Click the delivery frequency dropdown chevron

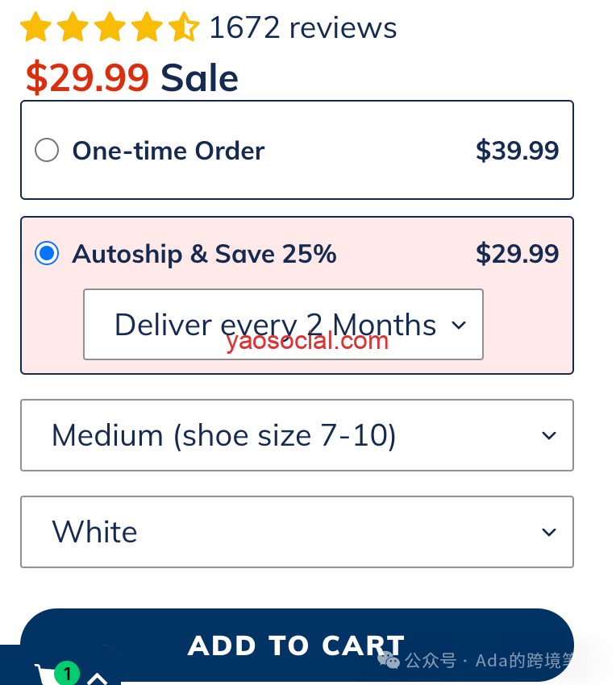459,325
